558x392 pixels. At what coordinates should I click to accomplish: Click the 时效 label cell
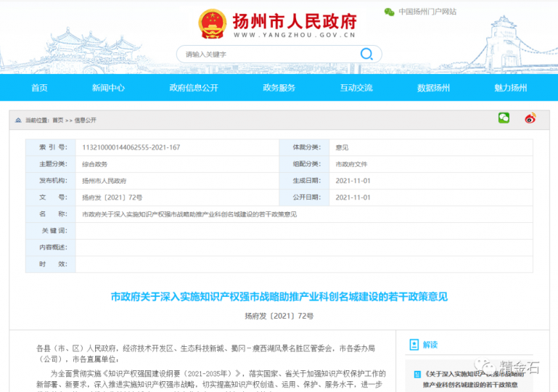click(51, 264)
